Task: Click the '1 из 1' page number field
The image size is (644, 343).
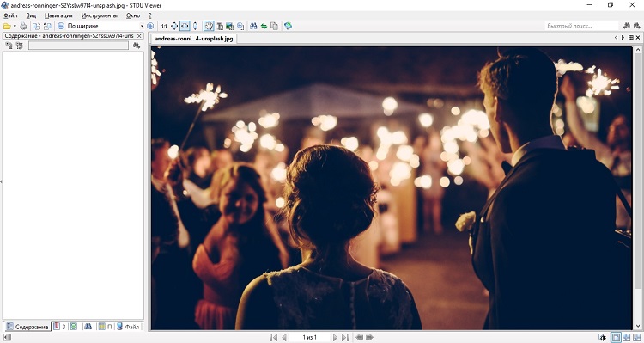Action: (310, 338)
